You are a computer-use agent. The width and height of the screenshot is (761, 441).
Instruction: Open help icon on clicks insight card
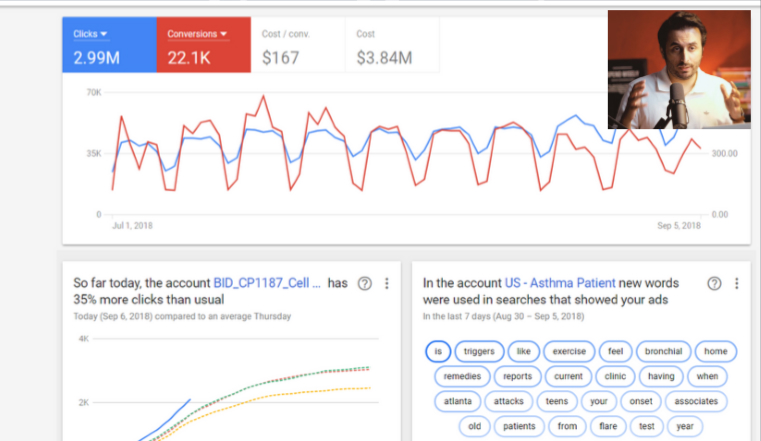pyautogui.click(x=364, y=284)
